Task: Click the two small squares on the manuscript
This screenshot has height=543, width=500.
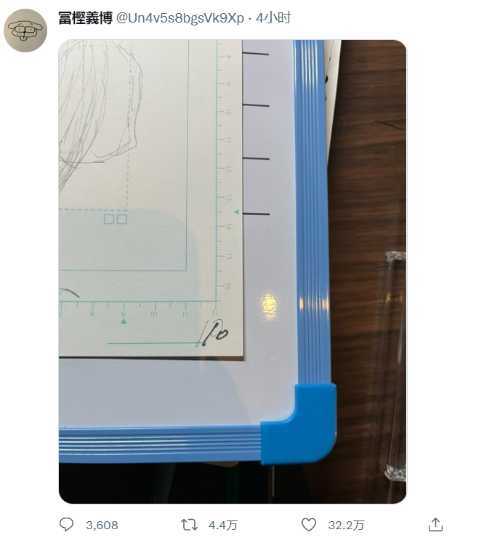Action: (x=116, y=219)
